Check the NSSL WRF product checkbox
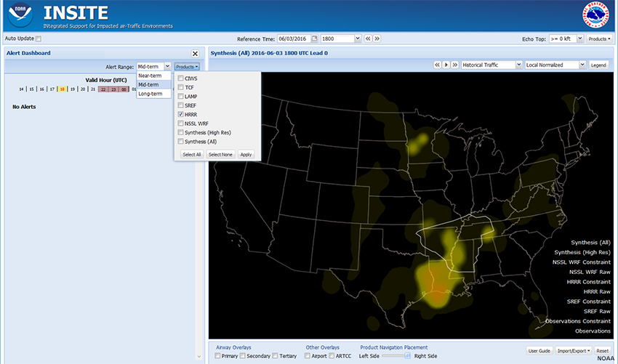 [180, 124]
